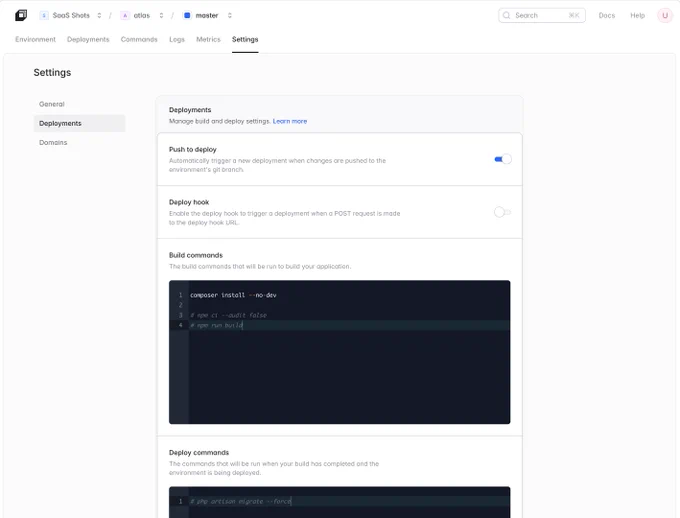Screen dimensions: 680x518
Task: Click the SaaS Shots organization avatar icon
Action: [x=44, y=16]
